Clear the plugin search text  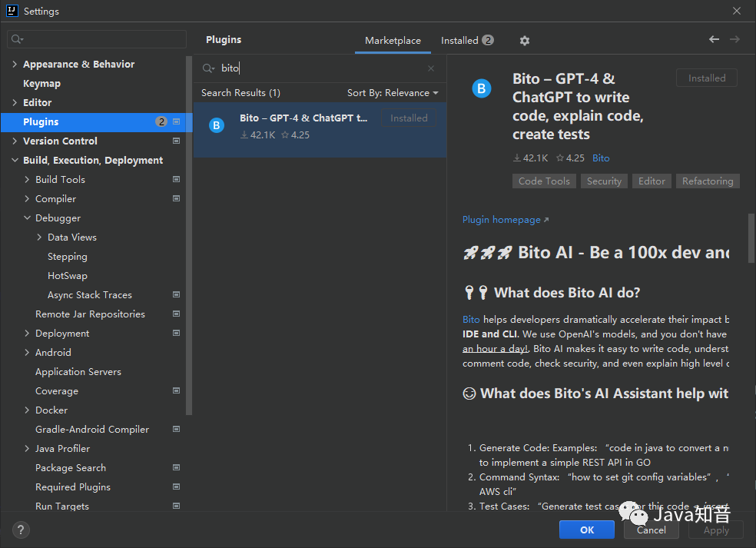coord(431,68)
